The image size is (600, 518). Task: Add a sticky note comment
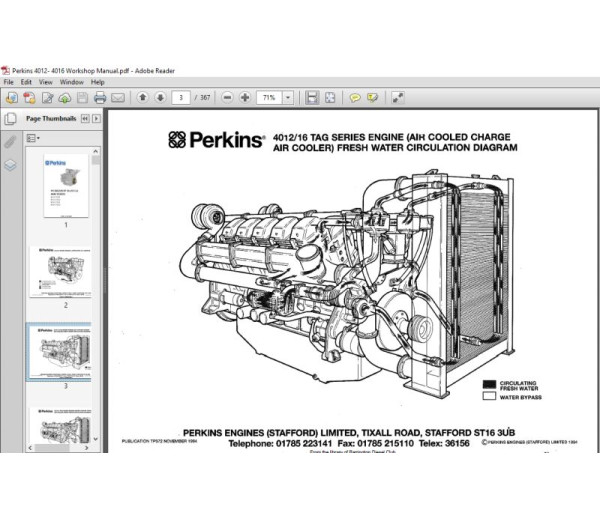click(x=355, y=98)
